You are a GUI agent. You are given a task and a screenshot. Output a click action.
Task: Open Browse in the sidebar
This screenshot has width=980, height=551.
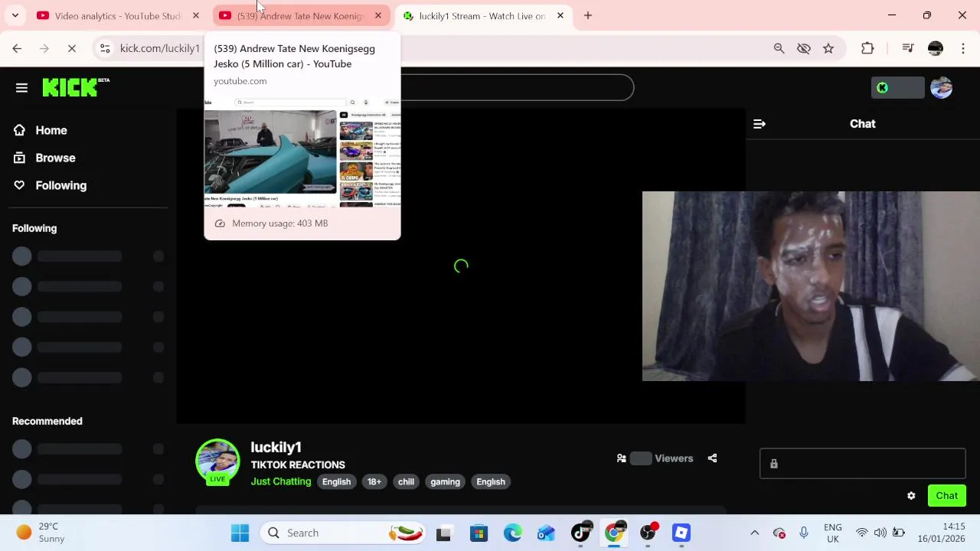[55, 158]
